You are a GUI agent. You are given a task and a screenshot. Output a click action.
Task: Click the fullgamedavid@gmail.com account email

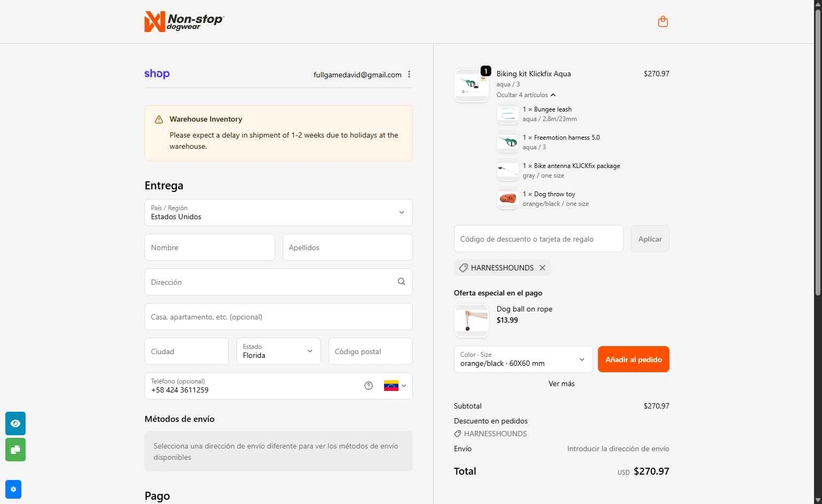[x=357, y=75]
